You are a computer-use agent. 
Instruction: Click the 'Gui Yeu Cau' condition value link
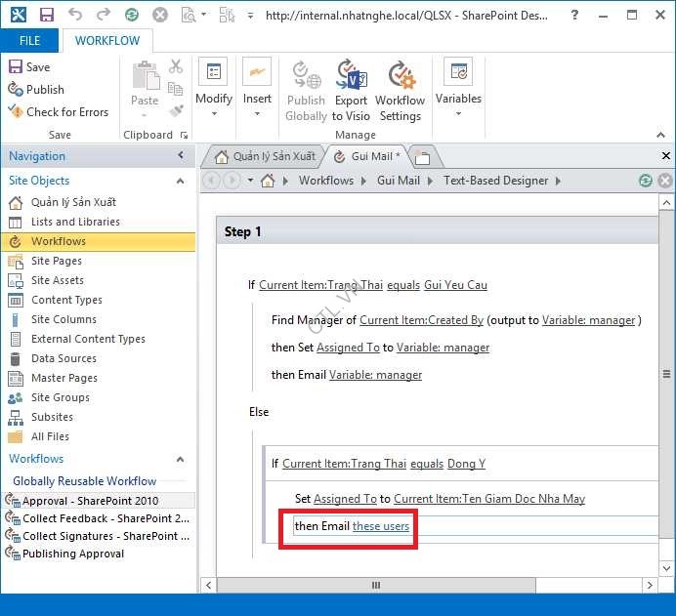click(x=455, y=285)
